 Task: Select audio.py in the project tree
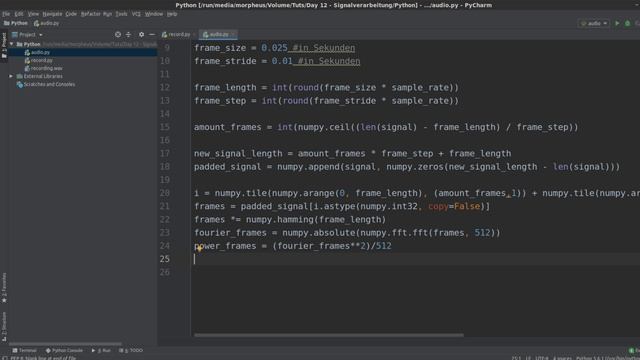(40, 52)
